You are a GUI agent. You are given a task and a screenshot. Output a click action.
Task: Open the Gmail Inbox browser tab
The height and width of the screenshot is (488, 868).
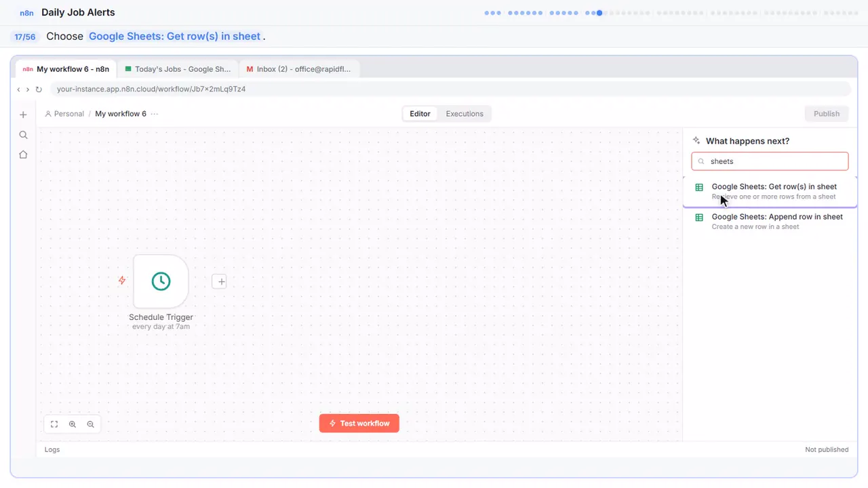(299, 69)
